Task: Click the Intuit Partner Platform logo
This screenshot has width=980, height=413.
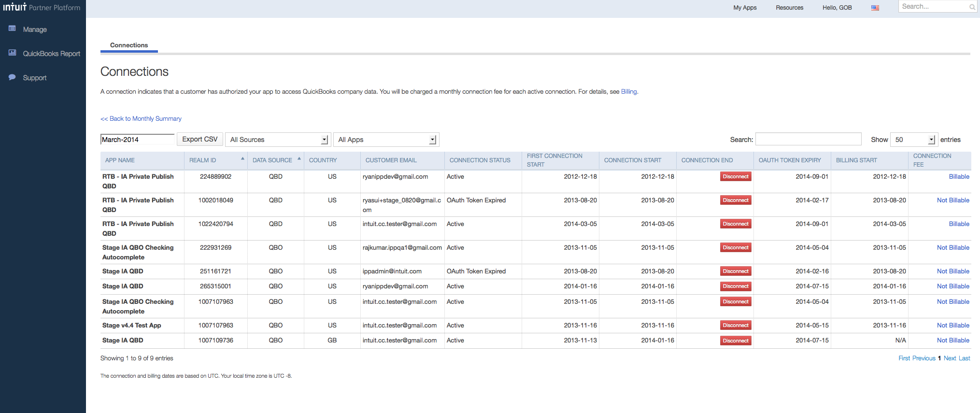Action: [42, 7]
